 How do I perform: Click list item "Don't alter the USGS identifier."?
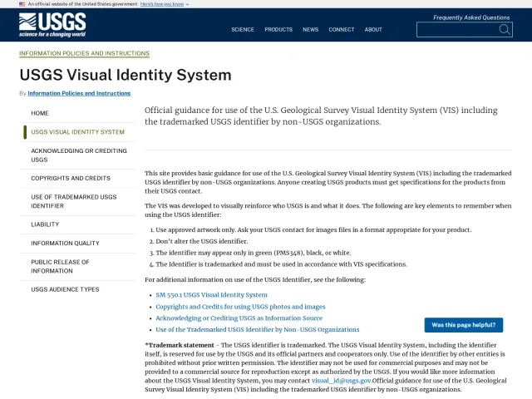[x=202, y=241]
